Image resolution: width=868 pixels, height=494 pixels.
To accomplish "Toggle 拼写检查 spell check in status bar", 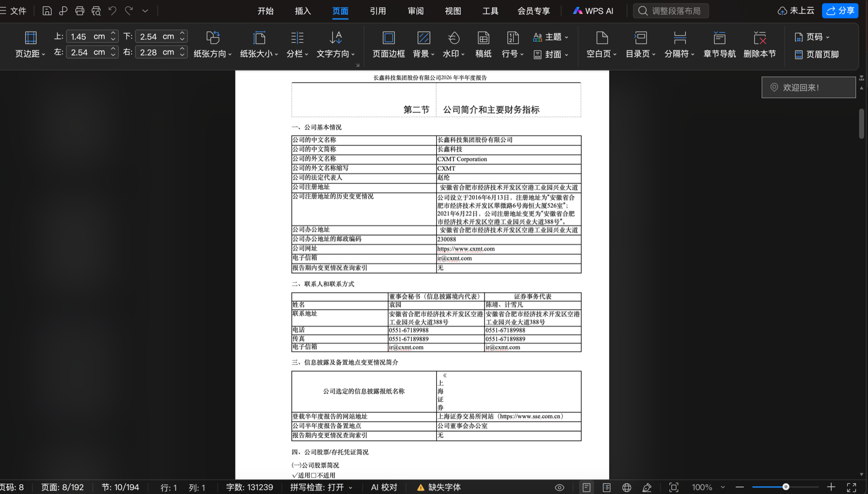I will (321, 487).
